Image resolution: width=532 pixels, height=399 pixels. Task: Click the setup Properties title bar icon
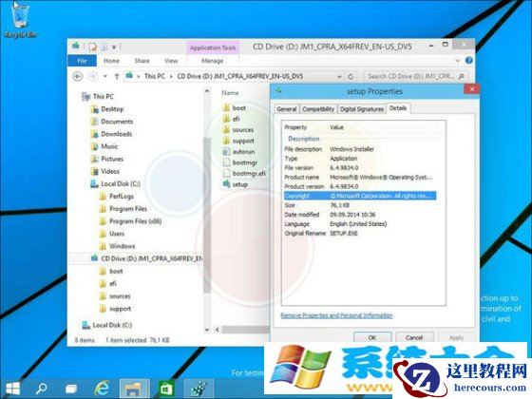coord(279,90)
